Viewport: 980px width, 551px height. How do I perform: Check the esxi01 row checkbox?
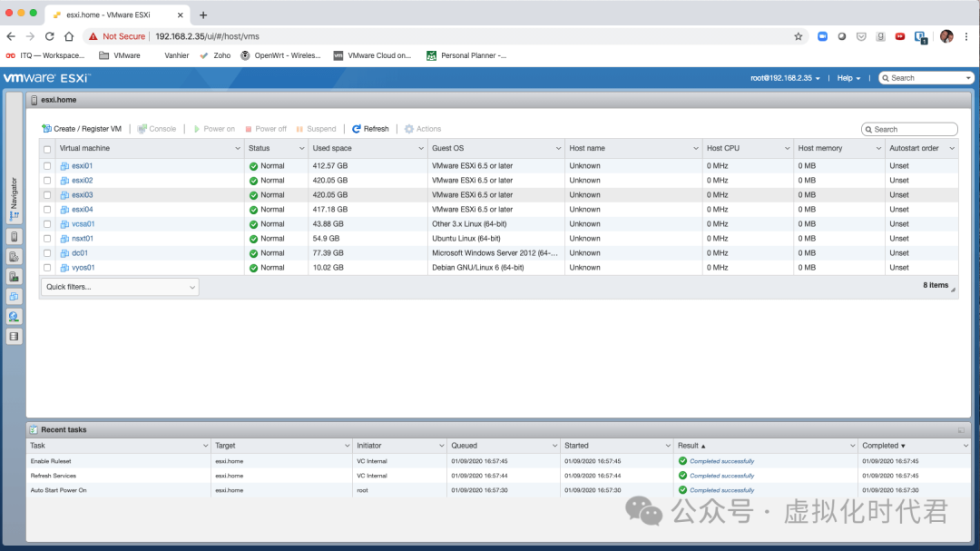pos(47,166)
